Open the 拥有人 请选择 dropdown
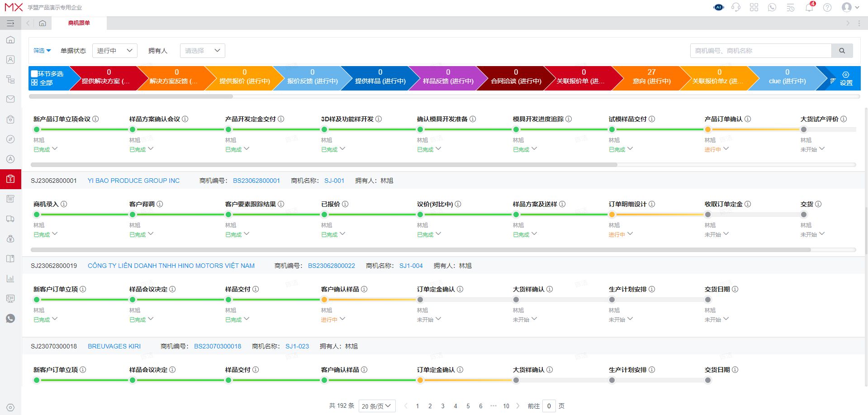 (202, 50)
